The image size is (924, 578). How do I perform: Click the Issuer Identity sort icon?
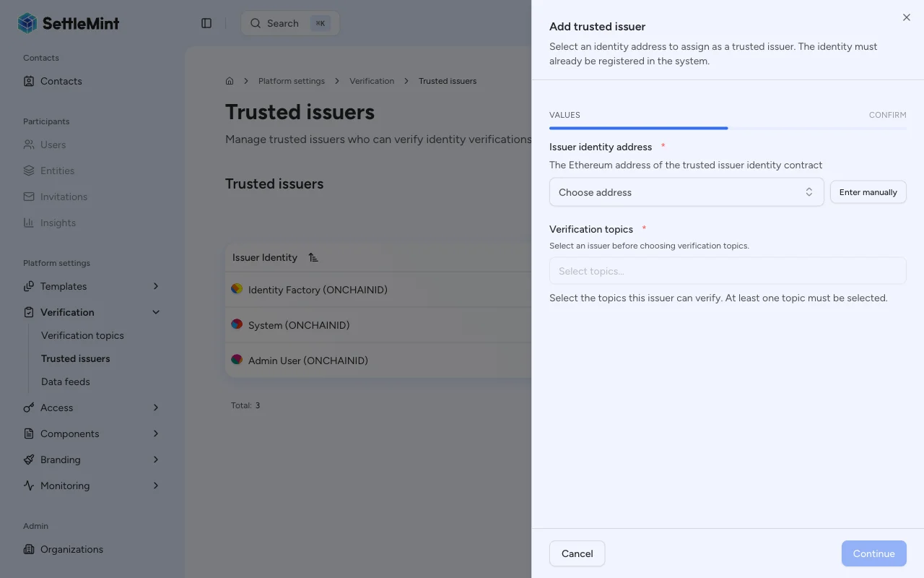point(313,257)
